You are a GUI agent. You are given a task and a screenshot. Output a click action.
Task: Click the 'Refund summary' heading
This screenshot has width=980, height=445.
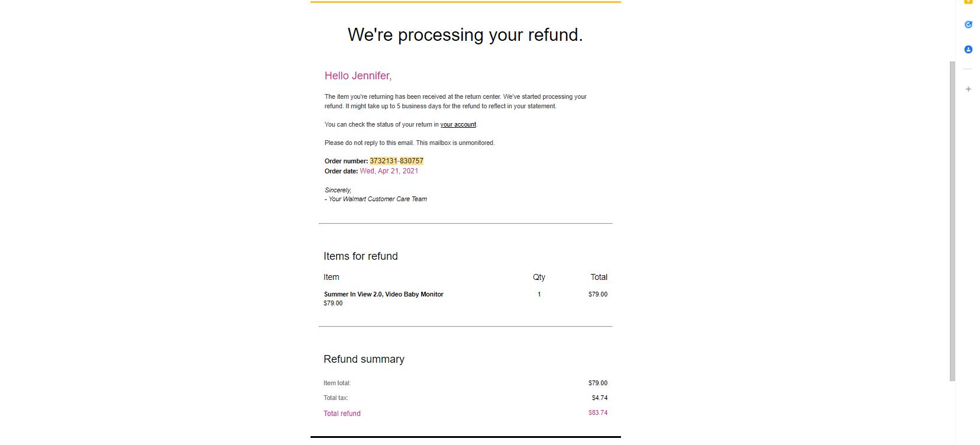[x=364, y=359]
